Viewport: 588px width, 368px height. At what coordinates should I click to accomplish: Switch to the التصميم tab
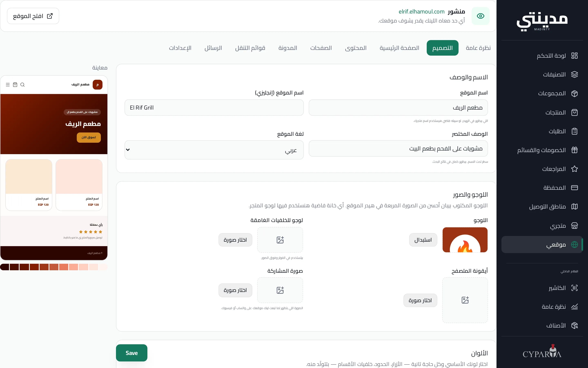(442, 48)
